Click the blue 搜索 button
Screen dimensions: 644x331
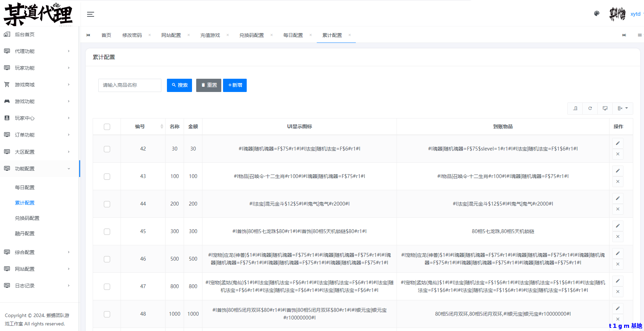[x=179, y=85]
